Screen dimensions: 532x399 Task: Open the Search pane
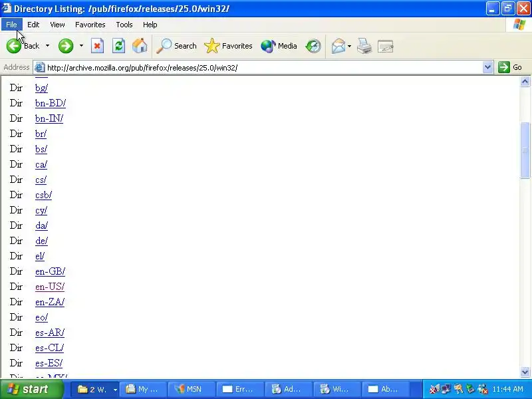176,46
